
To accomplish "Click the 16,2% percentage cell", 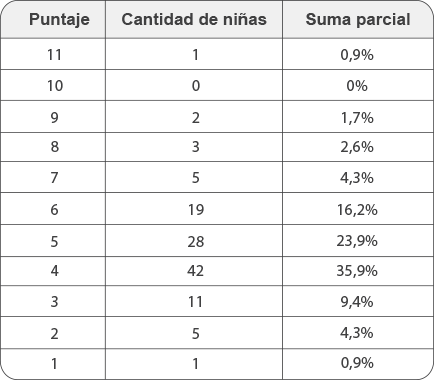I will point(358,209).
